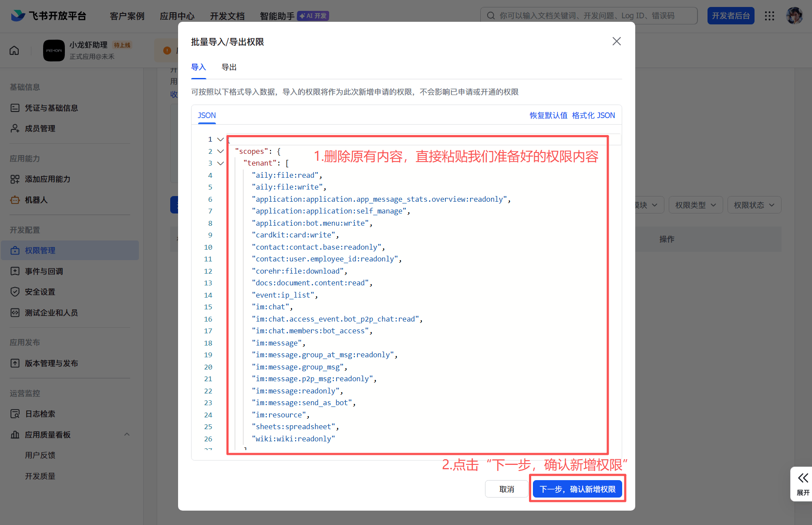Click the 添加应用能力 icon
Screen dimensions: 812x525
pos(14,179)
